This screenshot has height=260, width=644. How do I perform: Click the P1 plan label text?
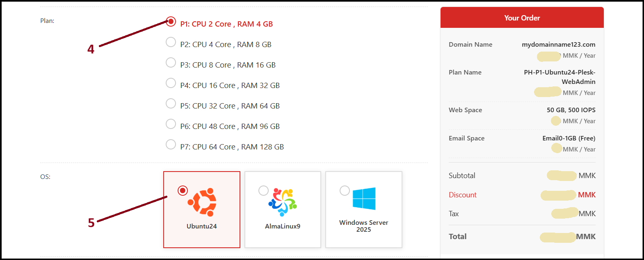click(x=226, y=24)
